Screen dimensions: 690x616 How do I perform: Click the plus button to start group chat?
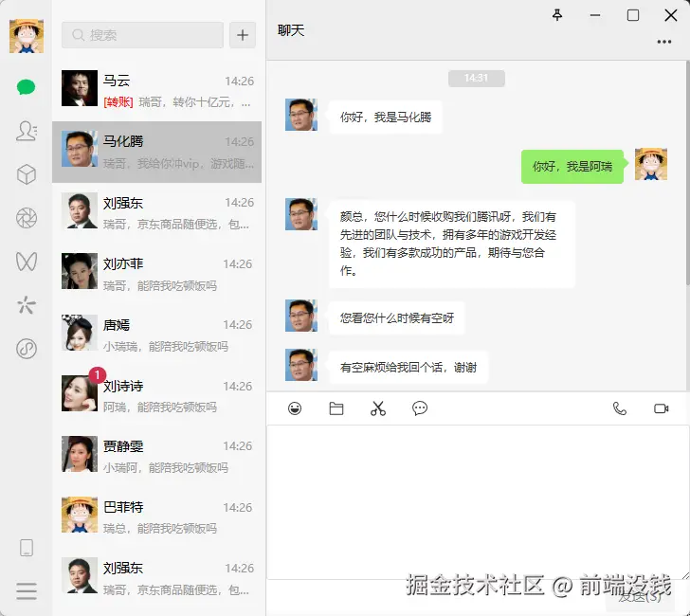pyautogui.click(x=243, y=35)
